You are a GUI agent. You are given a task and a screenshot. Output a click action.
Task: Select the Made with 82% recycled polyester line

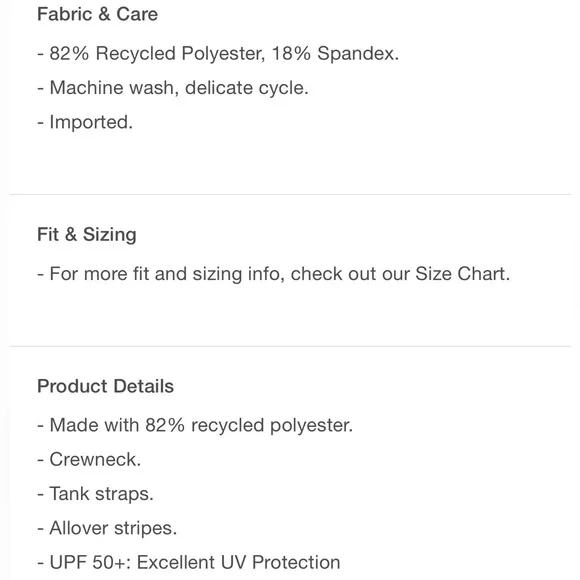[195, 425]
